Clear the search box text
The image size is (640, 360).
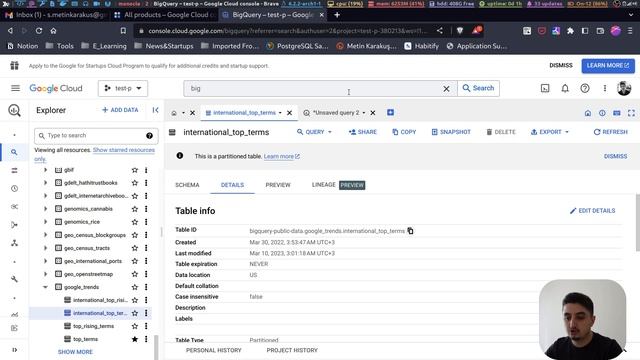[x=447, y=89]
